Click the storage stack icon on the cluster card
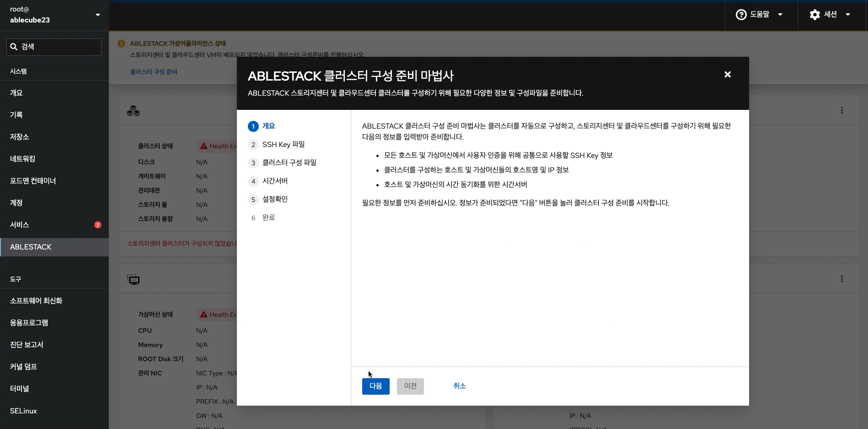Screen dimensions: 868x429 point(133,110)
